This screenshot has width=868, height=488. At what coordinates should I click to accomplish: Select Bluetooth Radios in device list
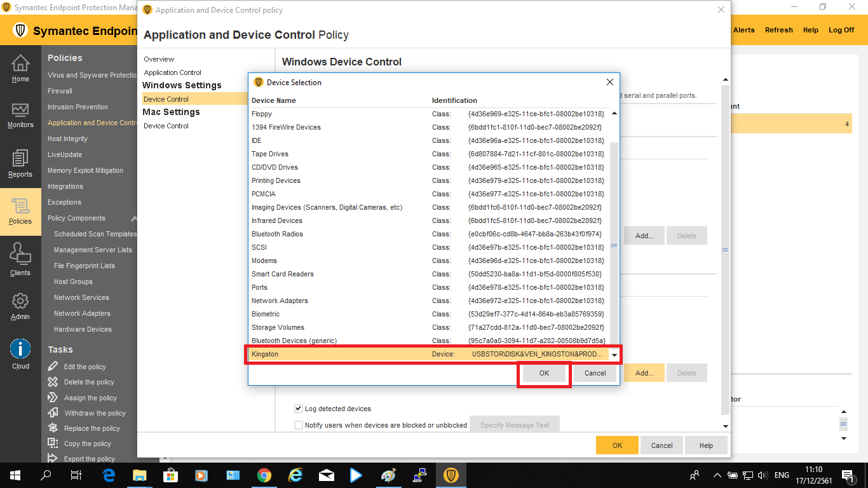pyautogui.click(x=277, y=234)
